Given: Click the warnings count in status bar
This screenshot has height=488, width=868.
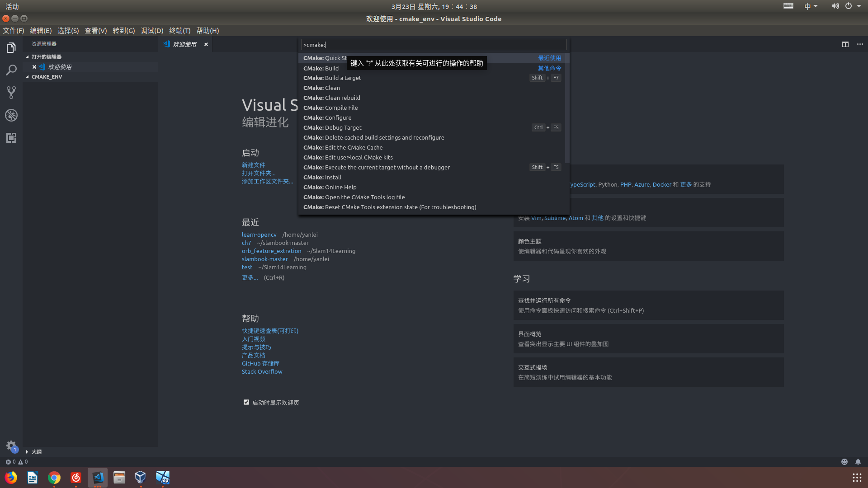Looking at the screenshot, I should 23,462.
